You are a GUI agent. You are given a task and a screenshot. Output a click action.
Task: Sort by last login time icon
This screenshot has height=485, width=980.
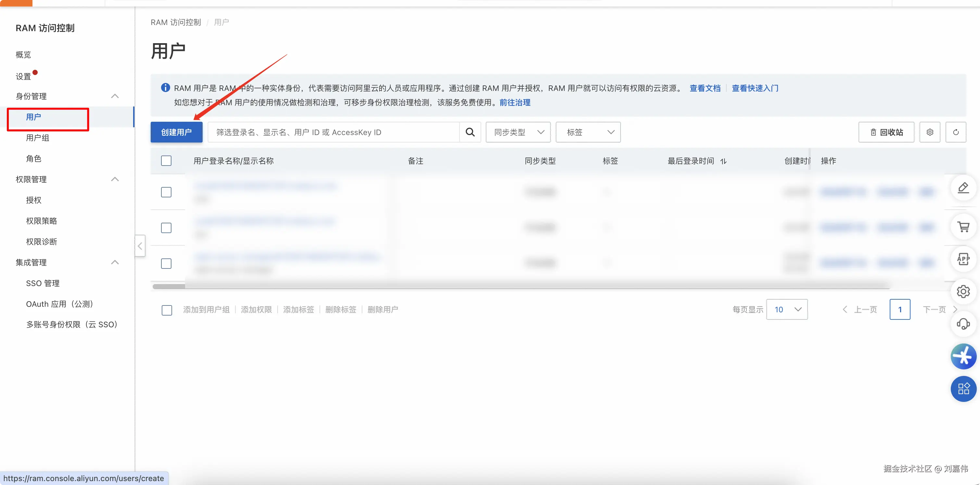723,161
